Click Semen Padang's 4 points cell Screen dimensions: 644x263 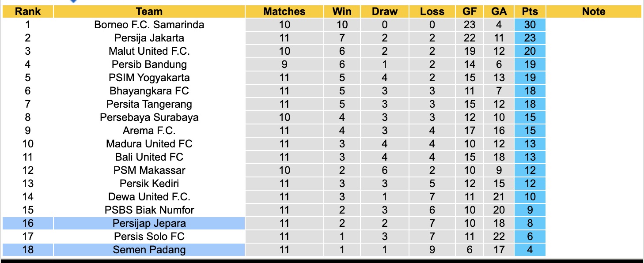click(x=530, y=250)
